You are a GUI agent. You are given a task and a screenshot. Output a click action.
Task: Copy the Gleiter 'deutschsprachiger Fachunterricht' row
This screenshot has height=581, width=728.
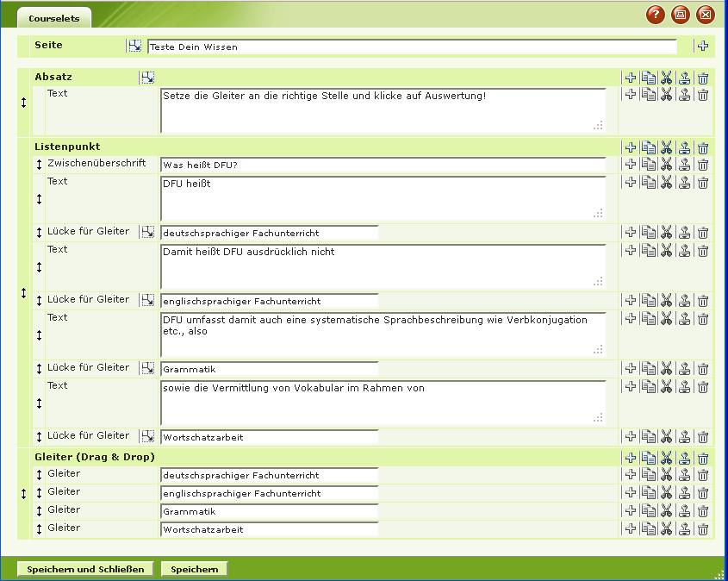click(649, 475)
